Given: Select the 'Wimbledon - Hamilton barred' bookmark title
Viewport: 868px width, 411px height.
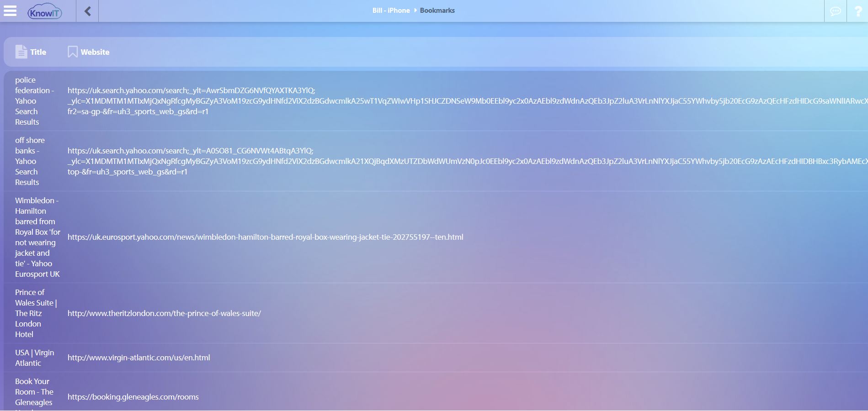Looking at the screenshot, I should pyautogui.click(x=37, y=237).
